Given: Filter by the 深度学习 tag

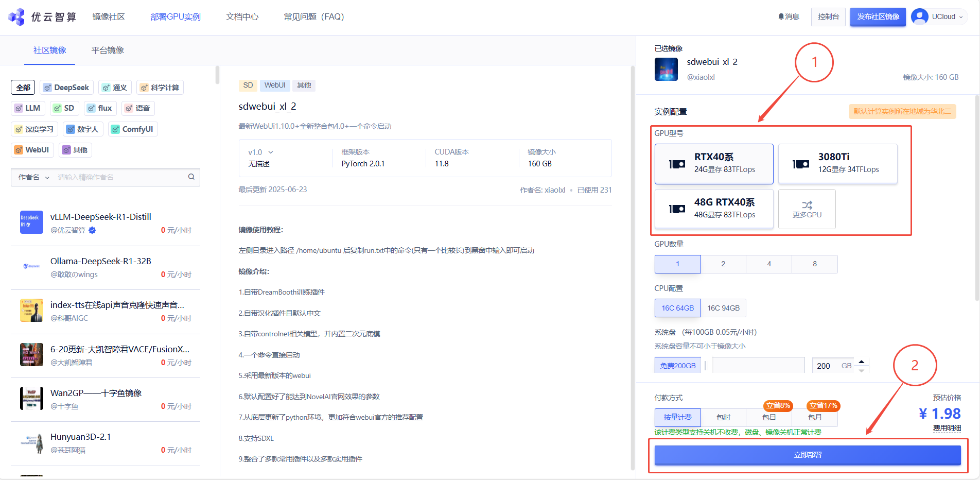Looking at the screenshot, I should 34,129.
